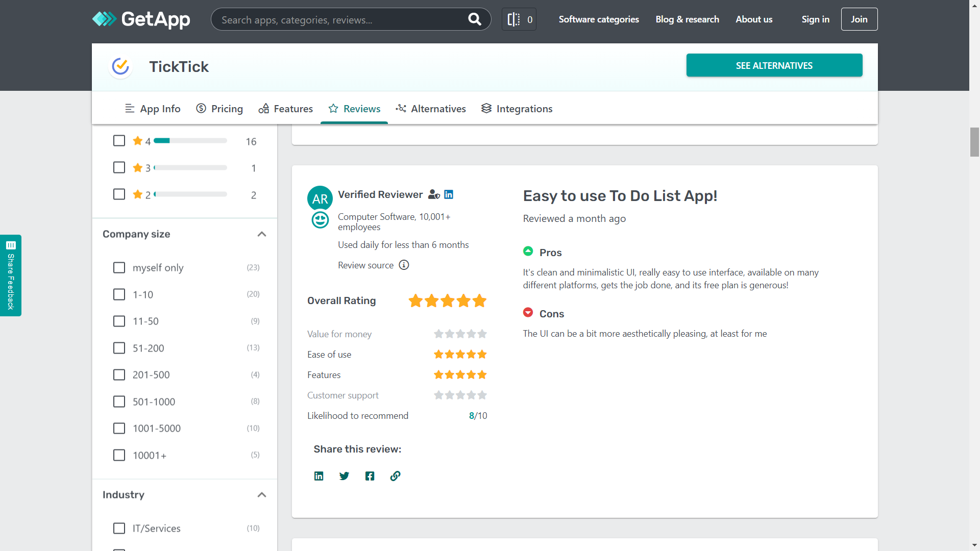
Task: Collapse the Company size section
Action: 262,234
